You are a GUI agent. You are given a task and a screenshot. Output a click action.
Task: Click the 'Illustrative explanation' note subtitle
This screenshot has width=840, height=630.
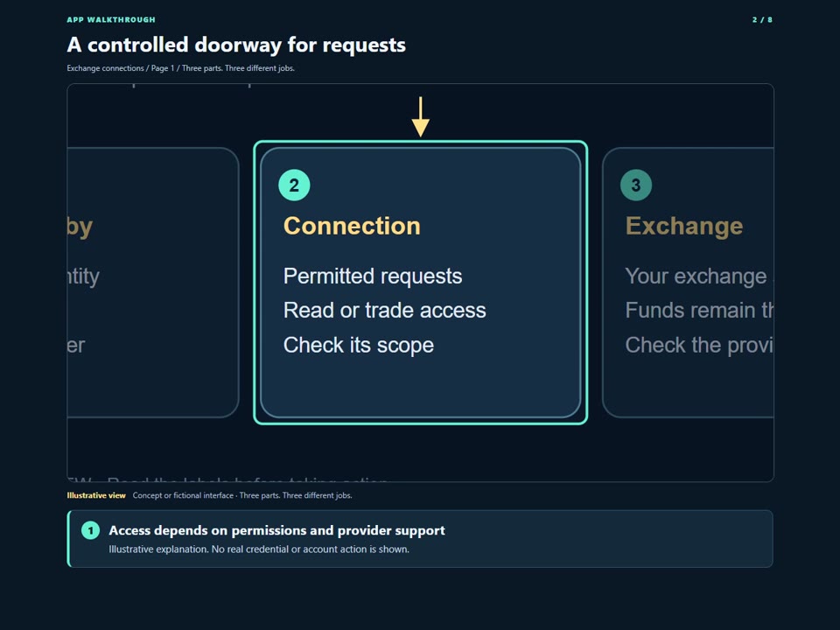[259, 549]
